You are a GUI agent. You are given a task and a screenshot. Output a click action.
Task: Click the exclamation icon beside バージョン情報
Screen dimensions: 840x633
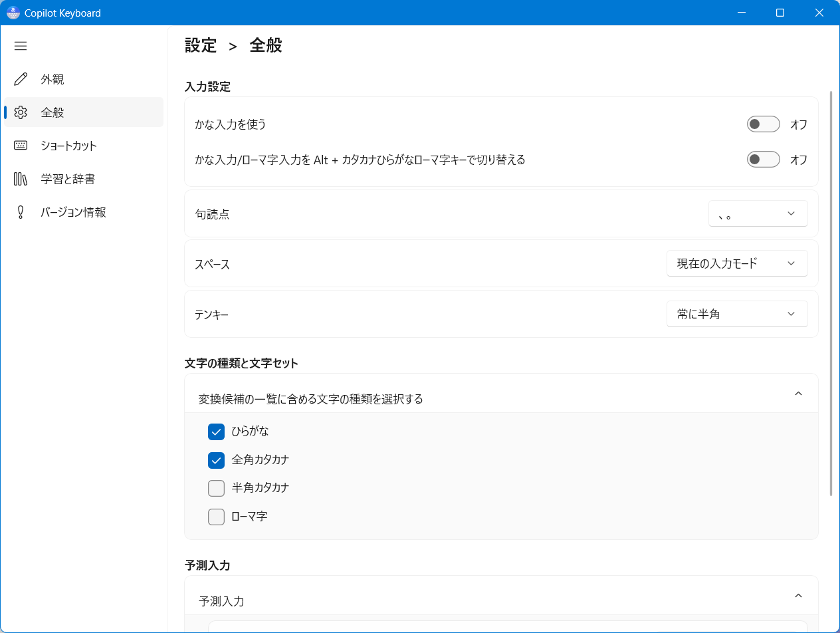[x=21, y=212]
